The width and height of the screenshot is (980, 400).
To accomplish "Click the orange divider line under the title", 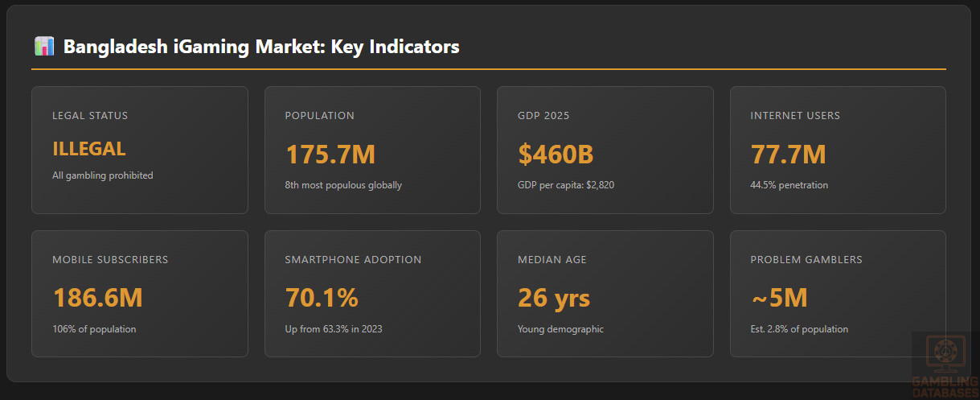I will [488, 70].
